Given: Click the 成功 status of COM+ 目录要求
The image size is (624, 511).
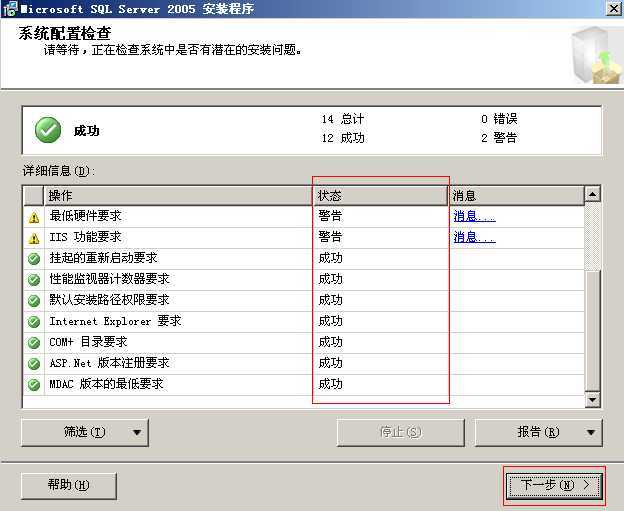Looking at the screenshot, I should click(x=330, y=342).
